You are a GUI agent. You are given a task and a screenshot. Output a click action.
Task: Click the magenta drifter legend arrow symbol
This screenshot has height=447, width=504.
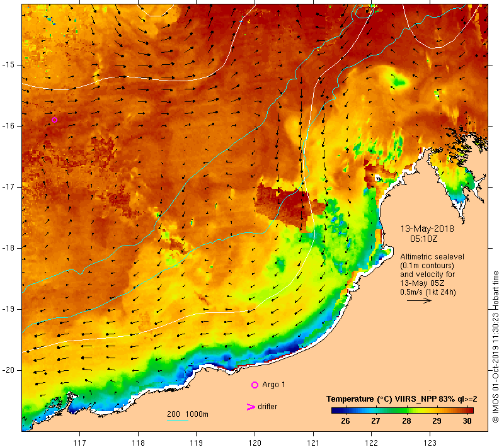[251, 407]
